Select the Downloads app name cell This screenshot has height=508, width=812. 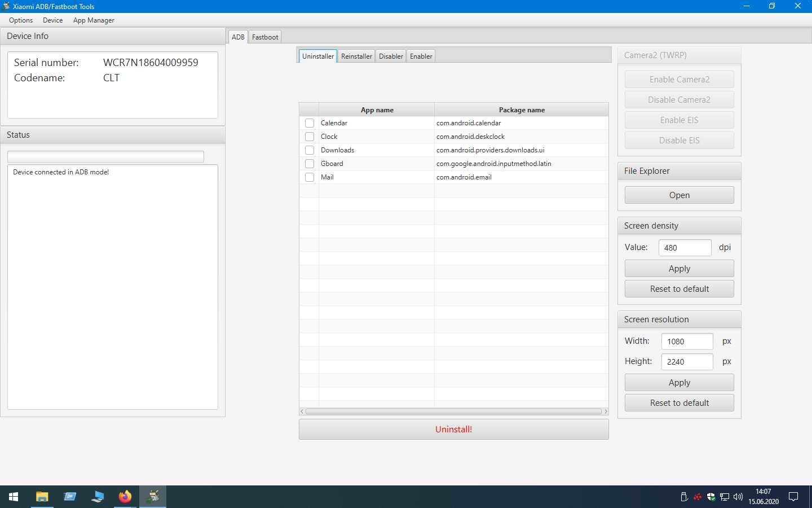pos(377,150)
